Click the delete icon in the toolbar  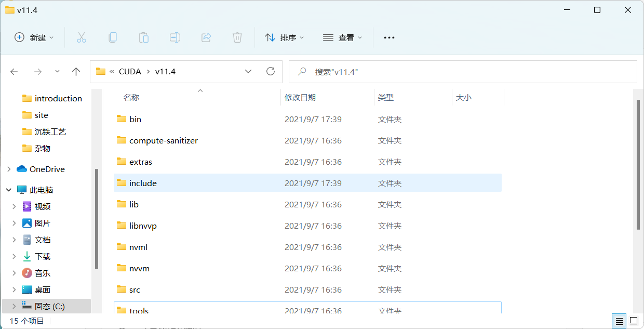point(237,37)
